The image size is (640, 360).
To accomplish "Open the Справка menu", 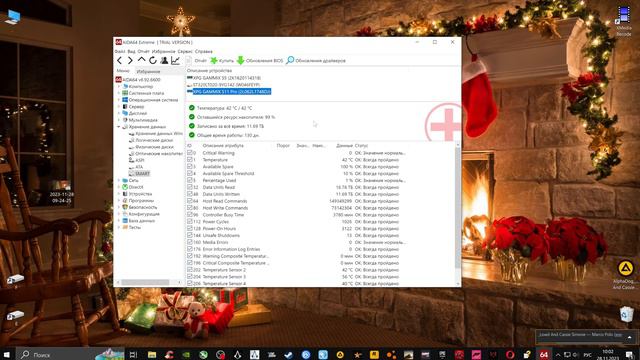I will (x=204, y=51).
